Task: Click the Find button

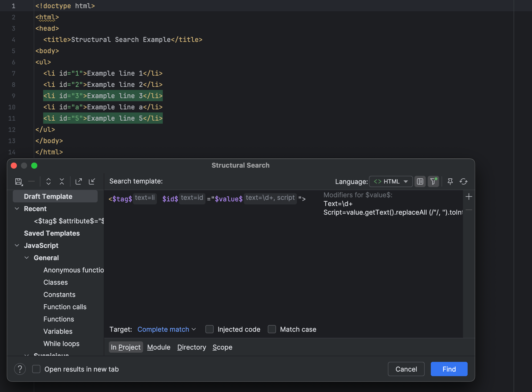Action: tap(449, 369)
